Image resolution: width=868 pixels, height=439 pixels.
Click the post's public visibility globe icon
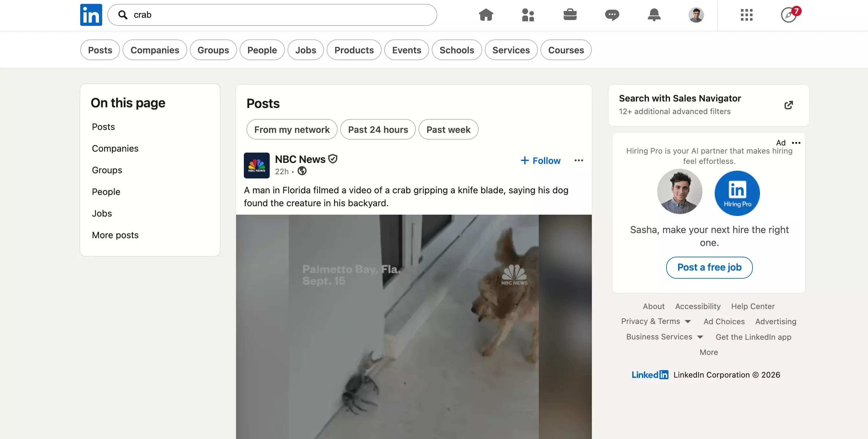point(302,171)
